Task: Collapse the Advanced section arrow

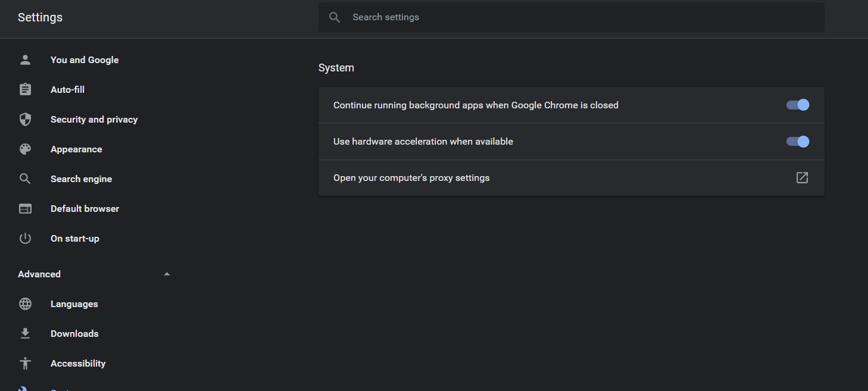Action: [167, 274]
